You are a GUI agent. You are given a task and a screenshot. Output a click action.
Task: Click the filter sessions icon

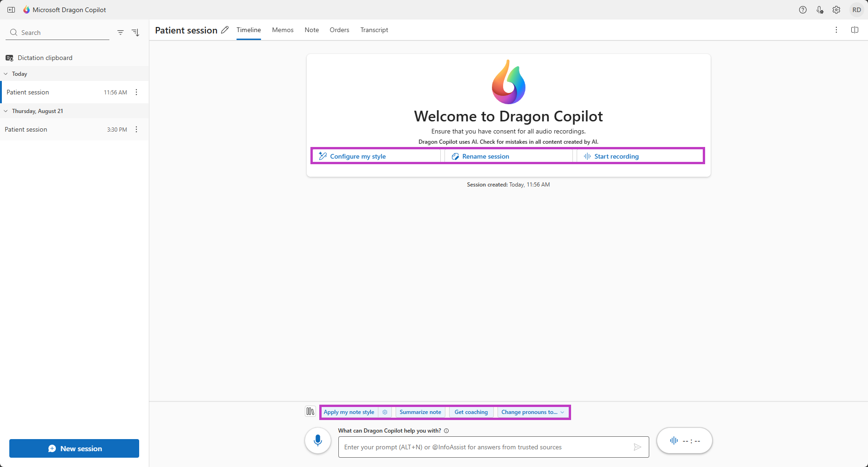click(x=121, y=33)
